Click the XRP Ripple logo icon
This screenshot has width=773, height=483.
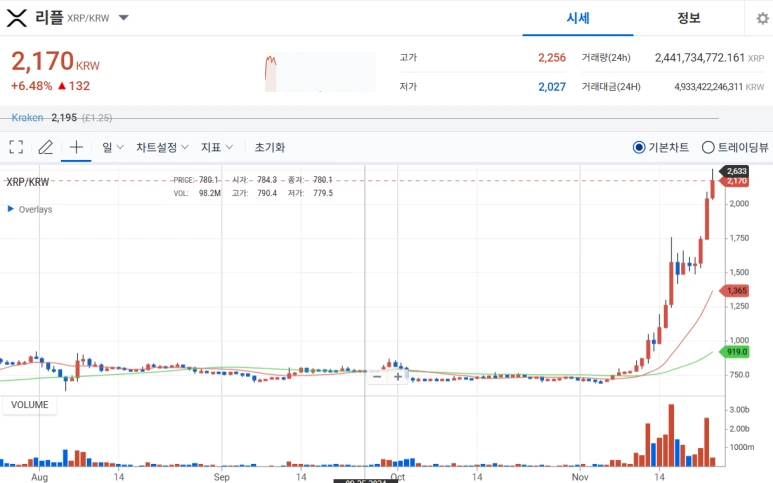coord(16,18)
